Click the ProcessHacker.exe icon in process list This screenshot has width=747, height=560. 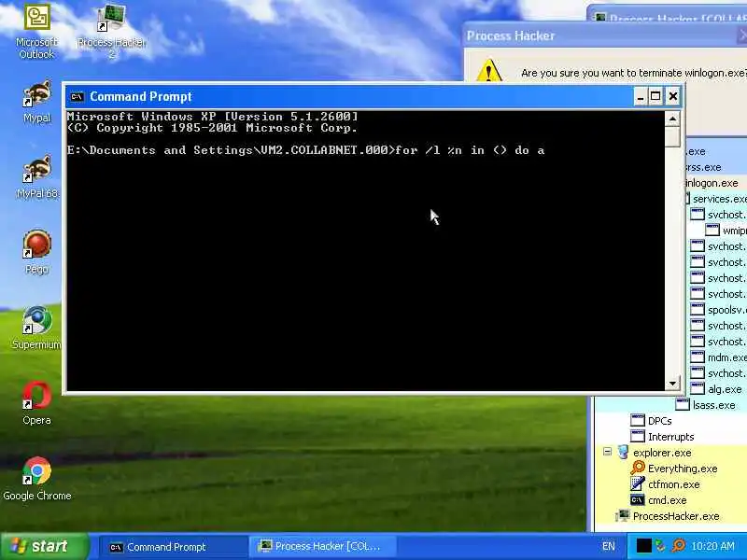(x=622, y=516)
